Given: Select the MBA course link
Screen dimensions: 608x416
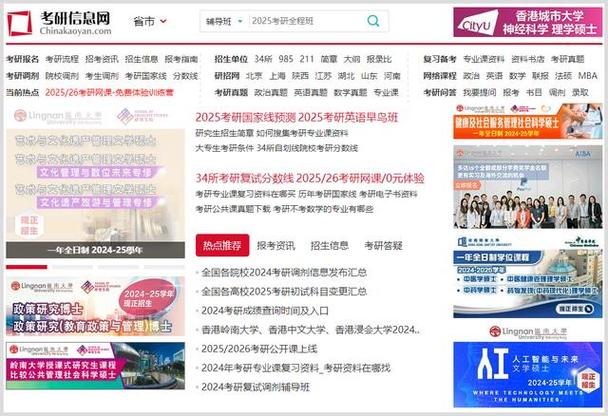Looking at the screenshot, I should 587,76.
